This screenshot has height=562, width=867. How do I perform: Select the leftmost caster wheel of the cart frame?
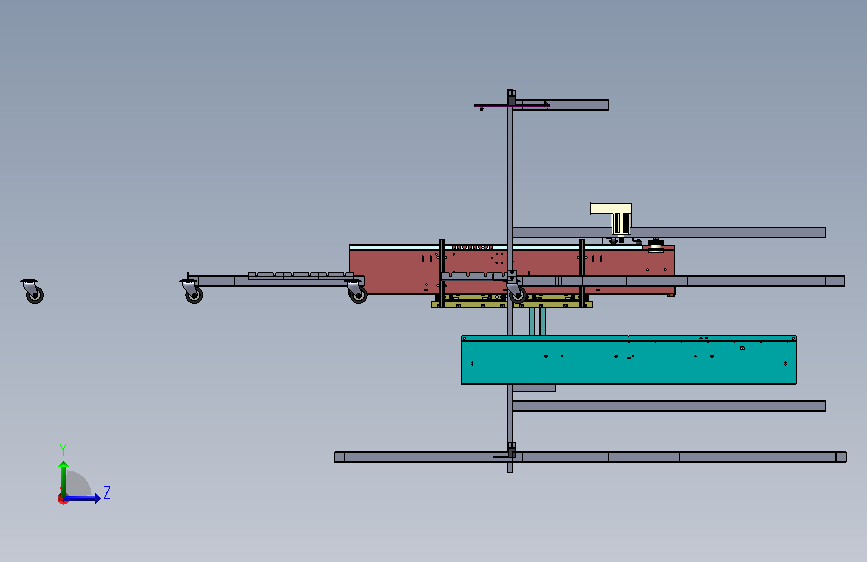[x=192, y=292]
